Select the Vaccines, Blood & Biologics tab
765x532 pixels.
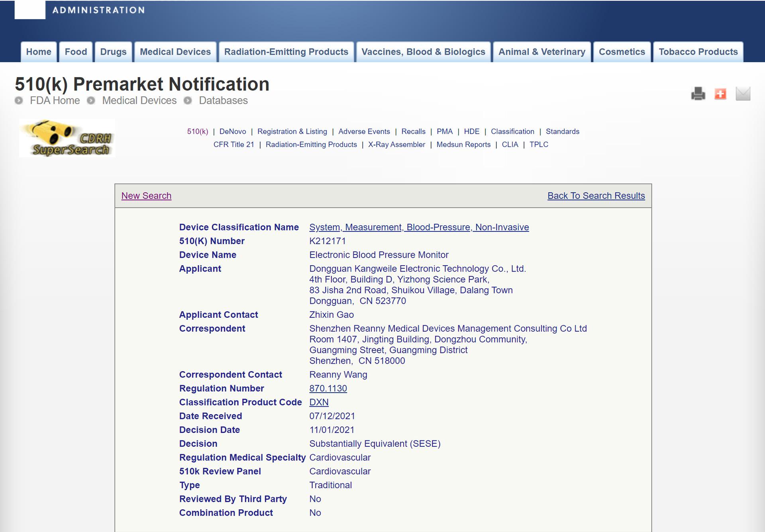[x=423, y=52]
